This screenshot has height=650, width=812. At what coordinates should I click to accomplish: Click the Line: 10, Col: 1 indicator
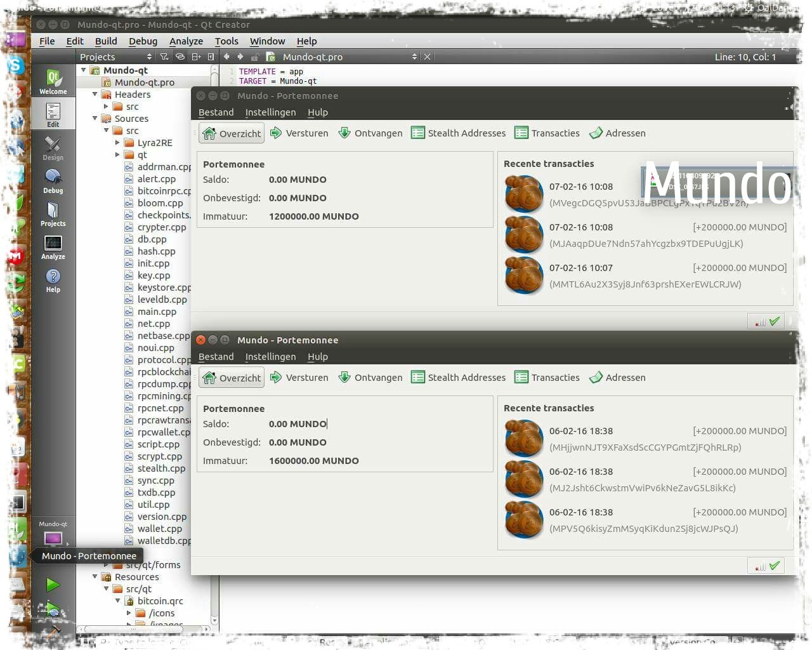coord(745,56)
